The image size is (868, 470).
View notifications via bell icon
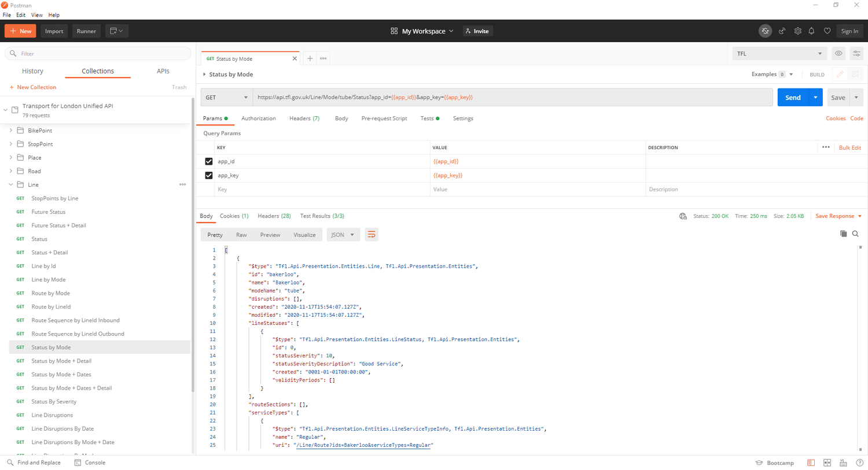[x=811, y=31]
